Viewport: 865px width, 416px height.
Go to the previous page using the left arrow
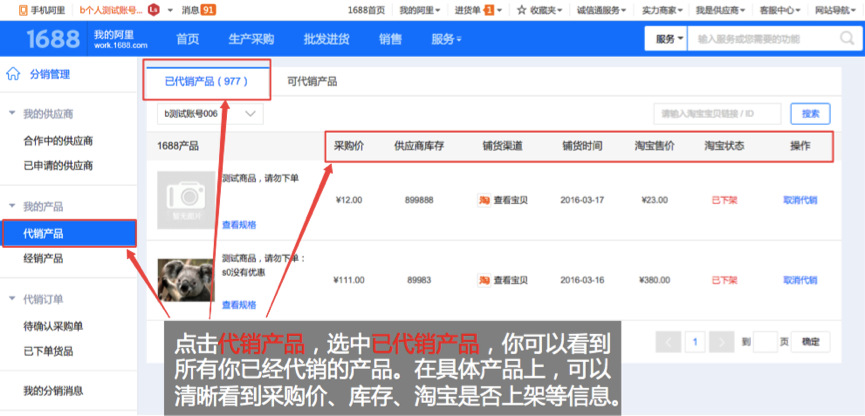pyautogui.click(x=668, y=342)
